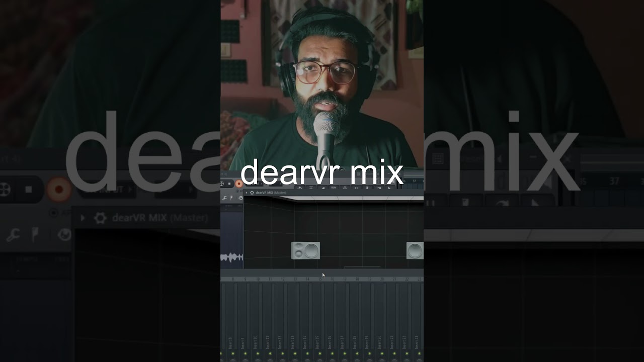Screen dimensions: 644x362
Task: Disable mixer track Insert 14
Action: tap(307, 354)
